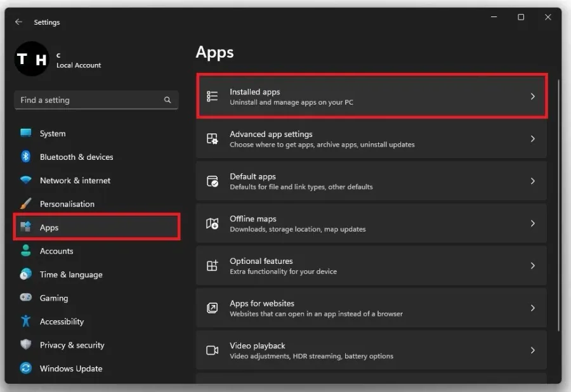
Task: Click the Offline maps icon
Action: [213, 223]
